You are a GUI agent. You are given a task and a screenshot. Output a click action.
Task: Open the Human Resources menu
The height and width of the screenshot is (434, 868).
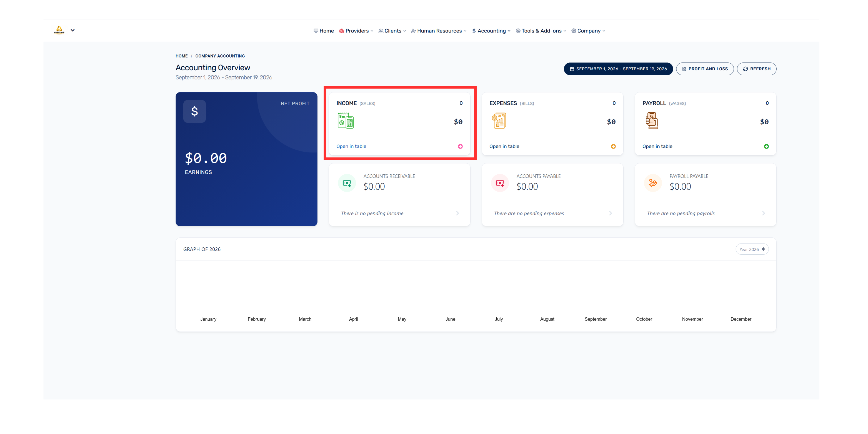[439, 31]
